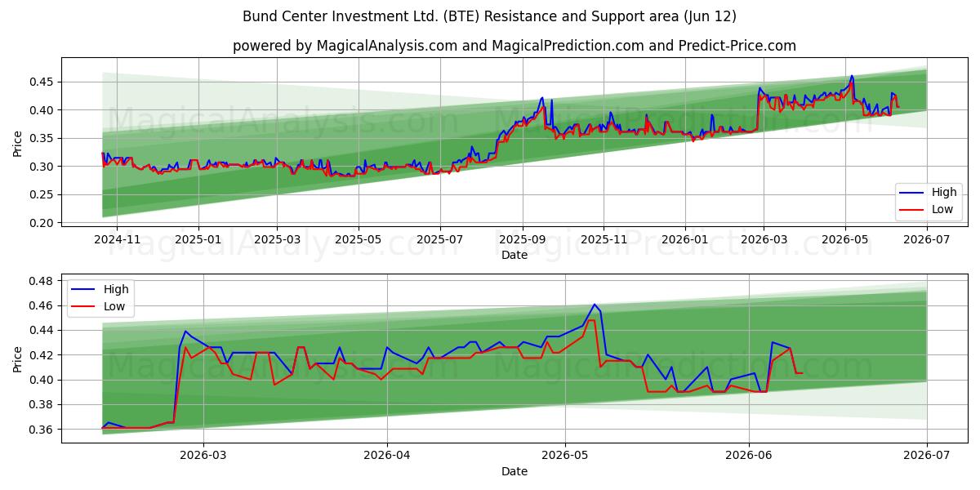Screen dimensions: 980x490
Task: Click the '0.36' price label on the bottom chart
Action: 42,430
